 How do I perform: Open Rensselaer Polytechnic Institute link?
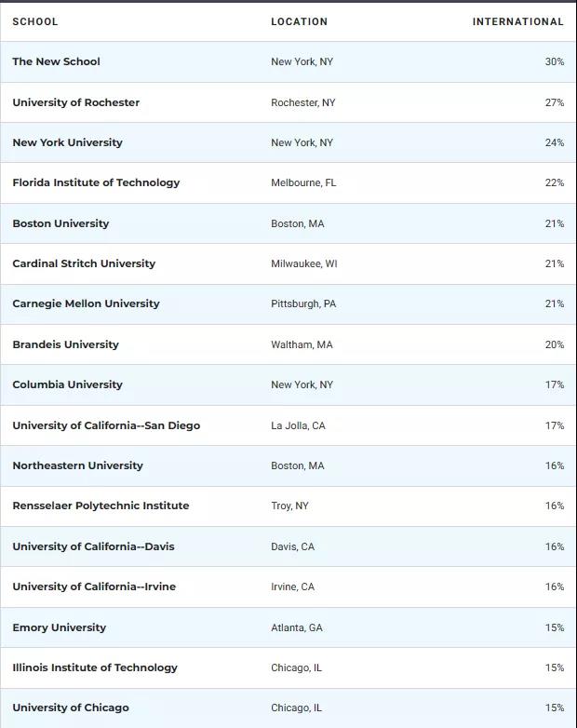101,506
